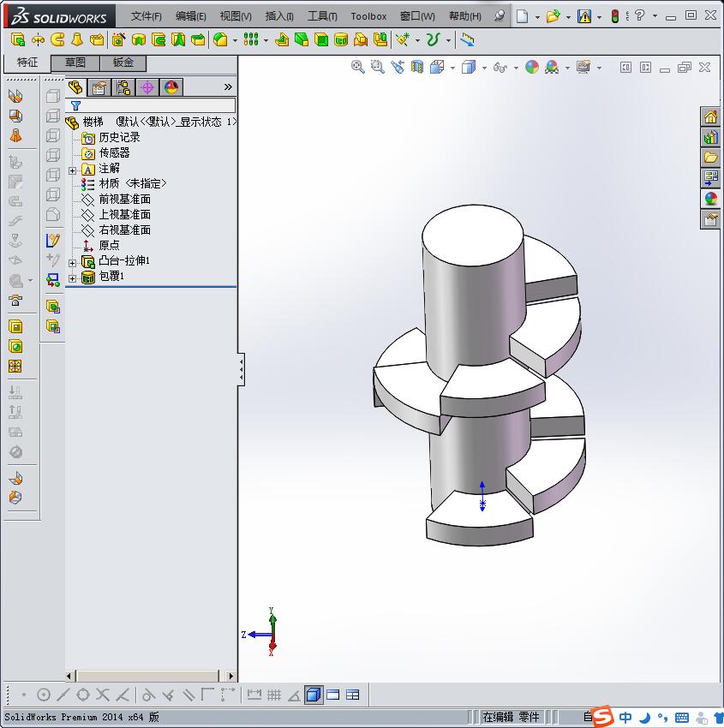Toggle the tangent snap icon
This screenshot has width=724, height=728.
coord(147,695)
